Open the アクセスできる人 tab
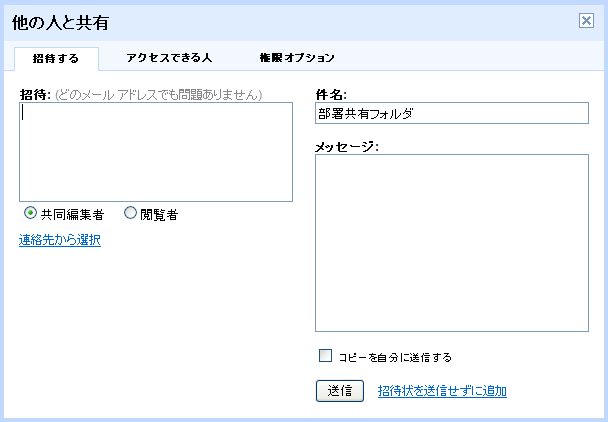 169,58
